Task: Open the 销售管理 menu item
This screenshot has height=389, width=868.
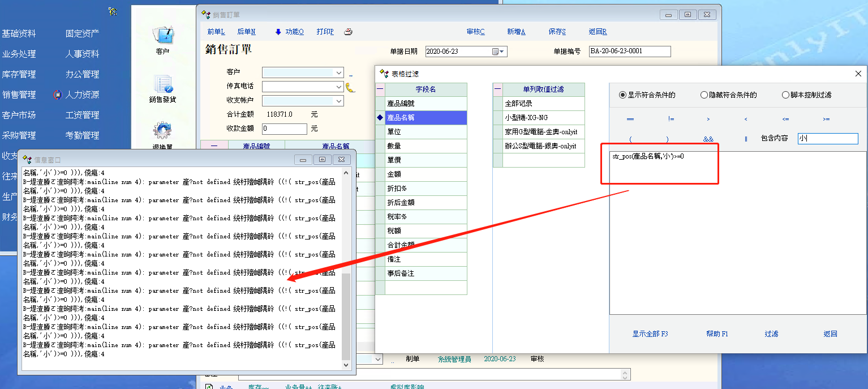Action: (19, 95)
